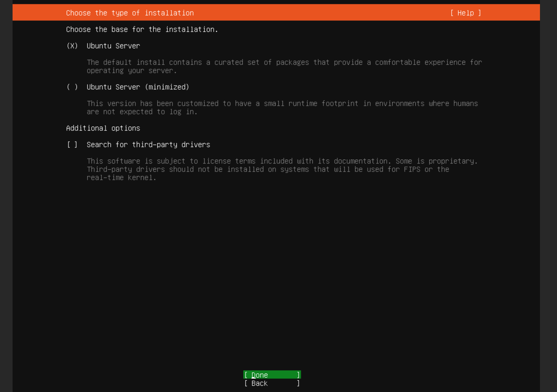The height and width of the screenshot is (392, 557).
Task: Click the "Ubuntu Server (minimized)" option label
Action: tap(138, 87)
